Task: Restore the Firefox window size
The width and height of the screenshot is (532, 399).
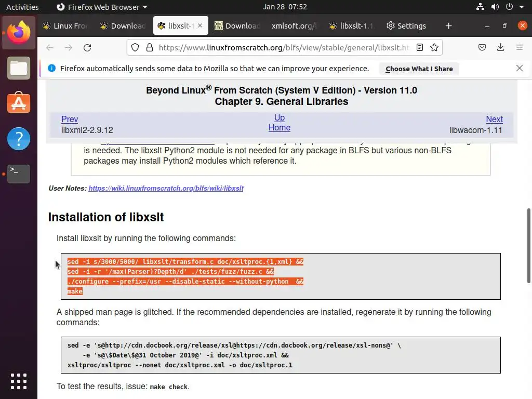Action: [504, 26]
